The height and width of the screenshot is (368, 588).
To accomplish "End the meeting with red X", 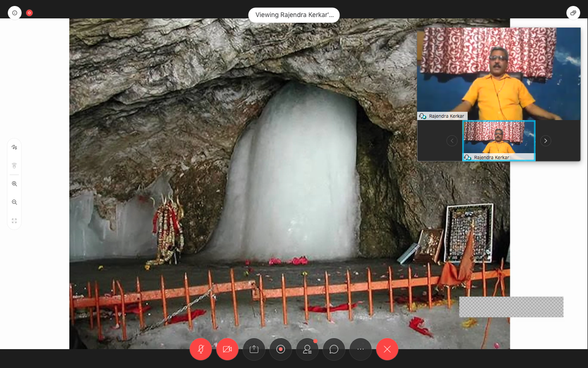I will click(387, 349).
